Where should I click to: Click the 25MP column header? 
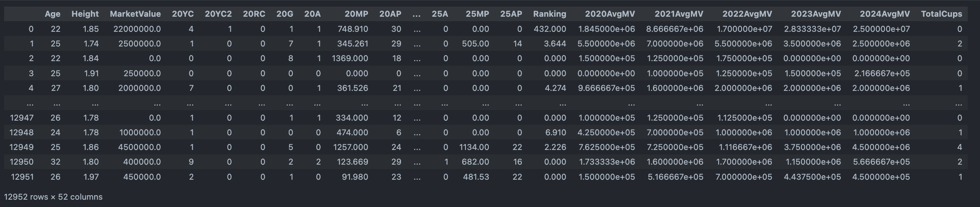477,14
